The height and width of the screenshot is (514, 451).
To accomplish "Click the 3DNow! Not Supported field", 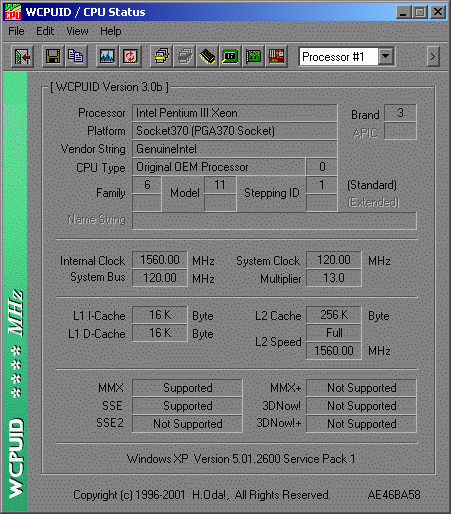I will [x=361, y=406].
